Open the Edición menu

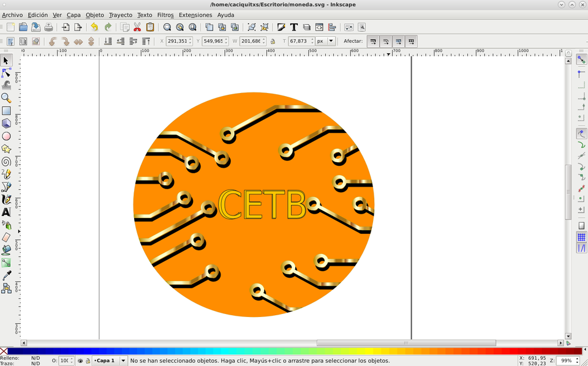coord(38,15)
